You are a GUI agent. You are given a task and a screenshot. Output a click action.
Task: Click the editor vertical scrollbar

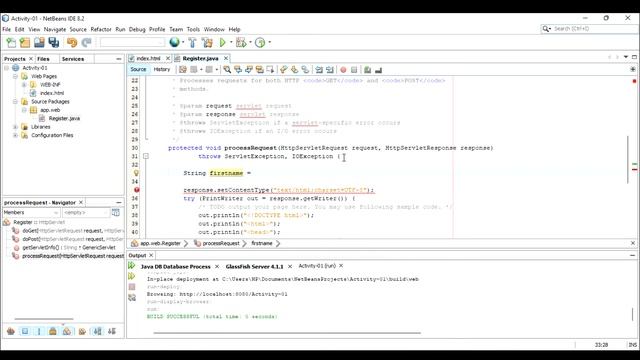[629, 159]
